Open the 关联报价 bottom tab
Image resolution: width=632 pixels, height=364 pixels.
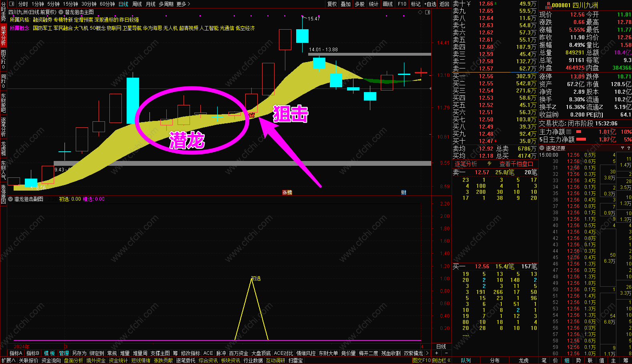[x=28, y=360]
